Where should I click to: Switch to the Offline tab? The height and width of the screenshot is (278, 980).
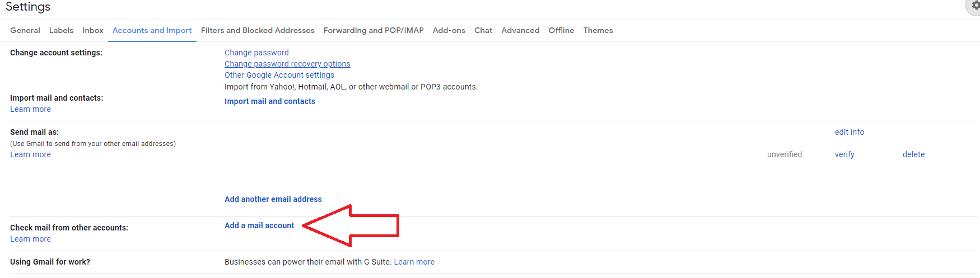pyautogui.click(x=561, y=30)
